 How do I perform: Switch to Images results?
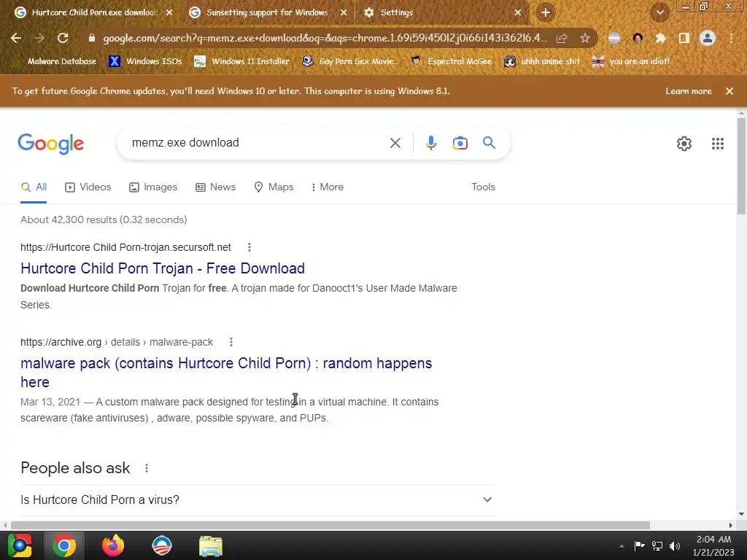(153, 187)
